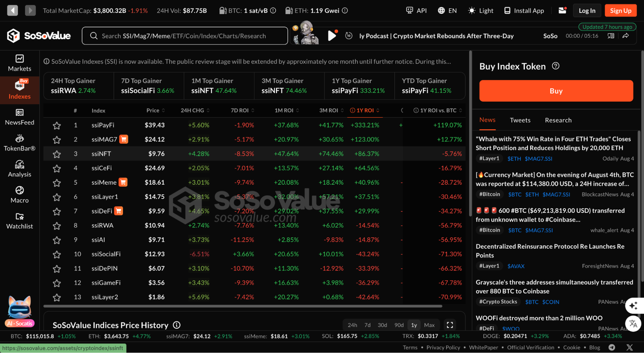644x353 pixels.
Task: Open the podcast transcript icon
Action: [611, 36]
